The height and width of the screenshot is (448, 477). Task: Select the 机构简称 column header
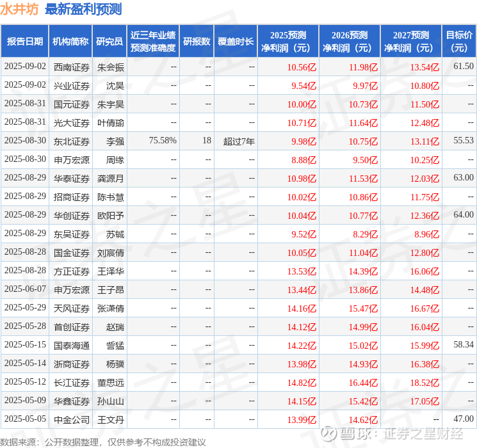(x=70, y=42)
